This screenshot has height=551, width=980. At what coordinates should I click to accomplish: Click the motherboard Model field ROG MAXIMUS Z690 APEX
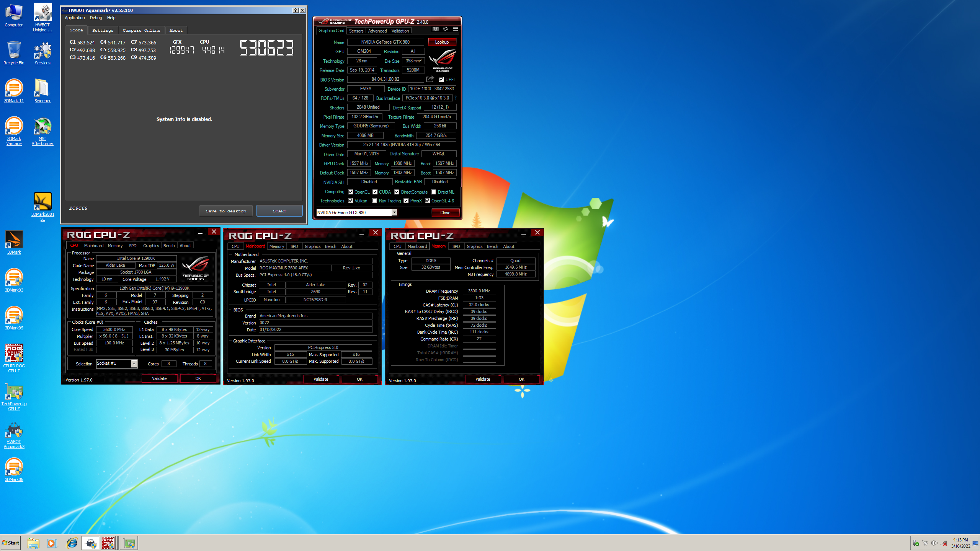coord(295,268)
